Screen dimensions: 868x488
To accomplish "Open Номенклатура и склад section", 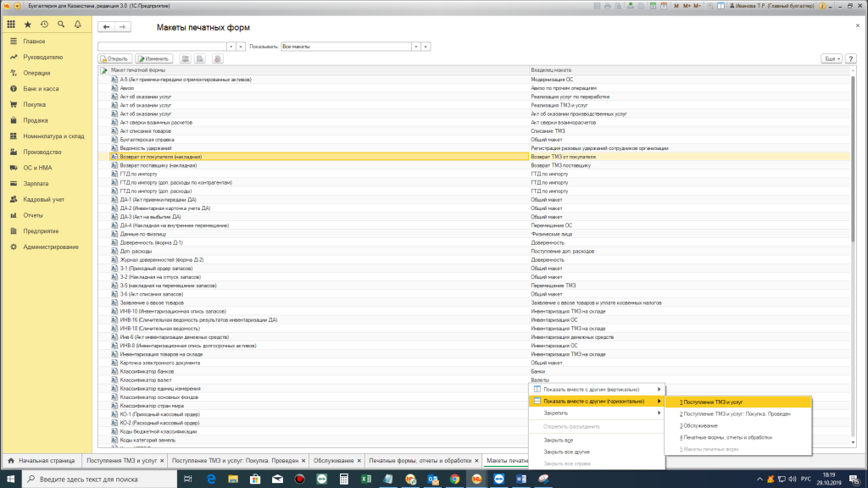I will point(53,136).
